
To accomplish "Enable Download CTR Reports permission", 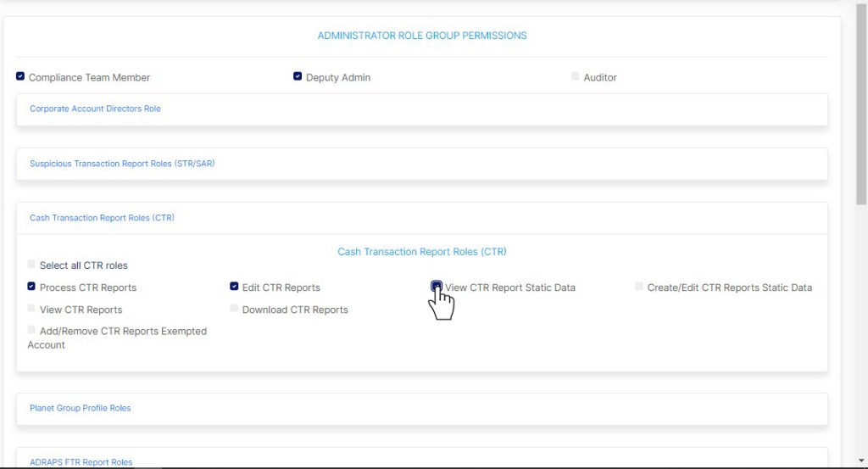I will coord(235,309).
